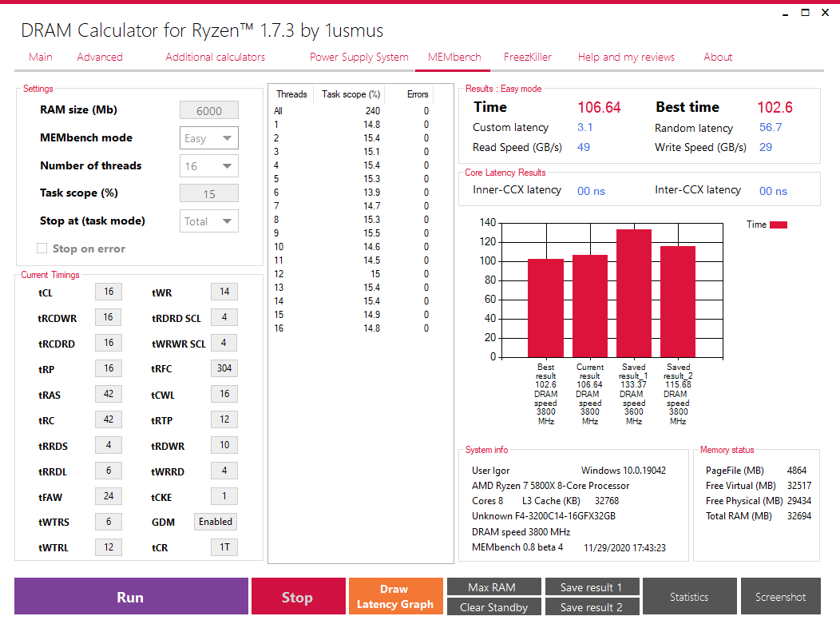
Task: Open the Stop at task mode dropdown
Action: click(x=209, y=221)
